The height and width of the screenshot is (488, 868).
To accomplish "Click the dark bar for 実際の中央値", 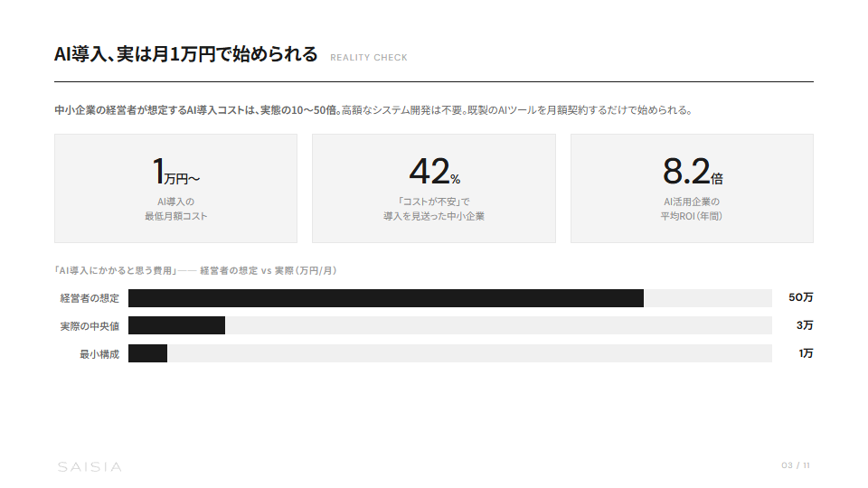I will point(176,325).
